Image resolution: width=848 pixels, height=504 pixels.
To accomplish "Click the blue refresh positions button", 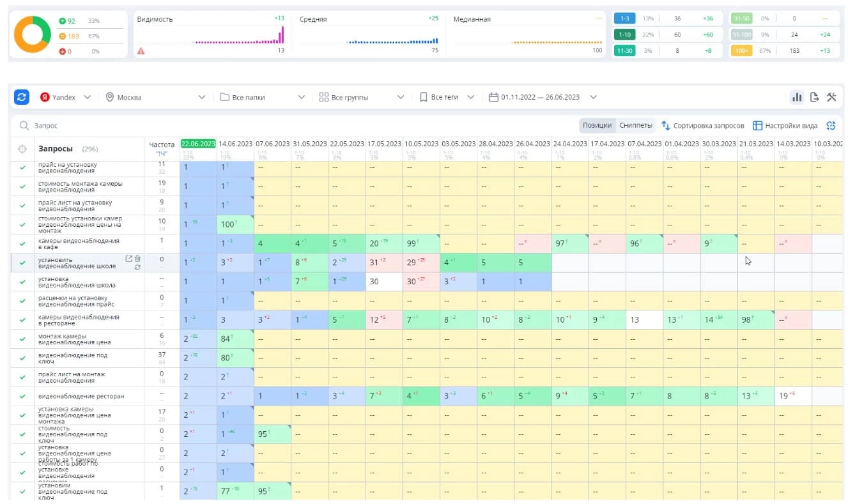I will (22, 97).
